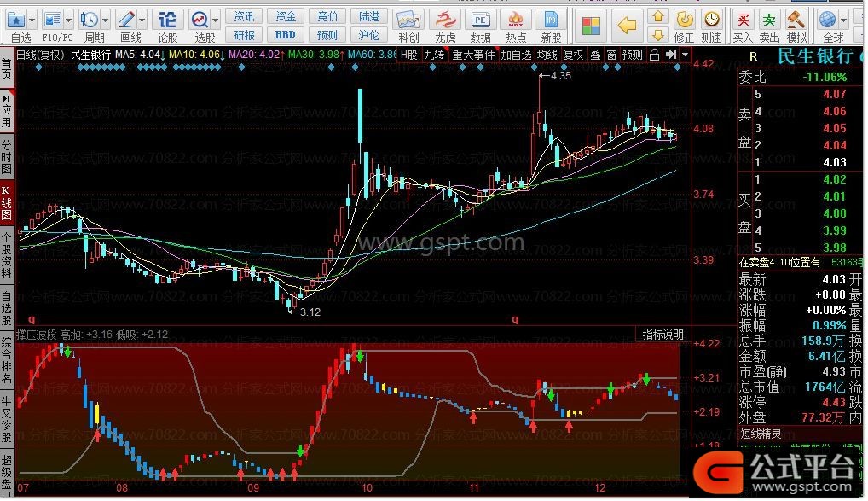The image size is (868, 501).
Task: Open the 综合排名 sidebar tab
Action: point(7,360)
